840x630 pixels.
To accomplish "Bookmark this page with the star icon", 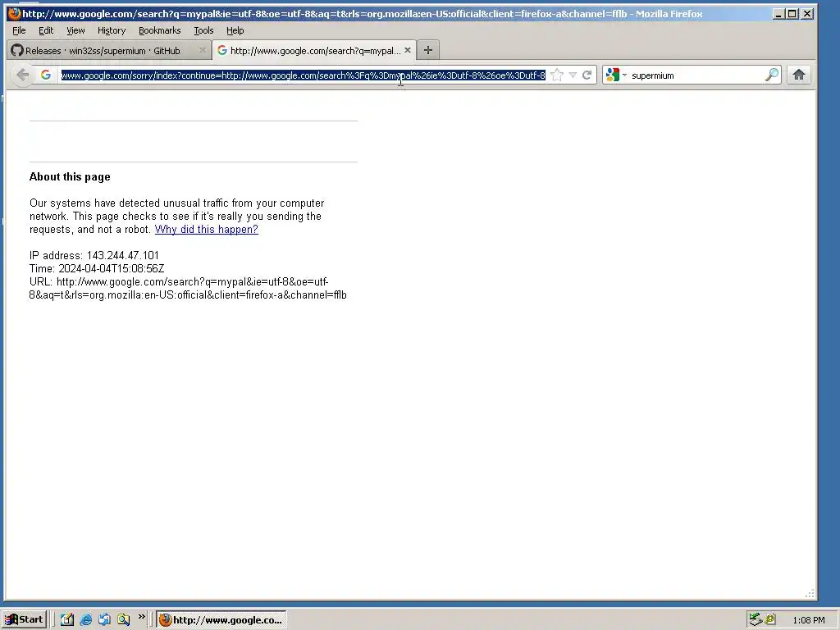I will tap(557, 75).
